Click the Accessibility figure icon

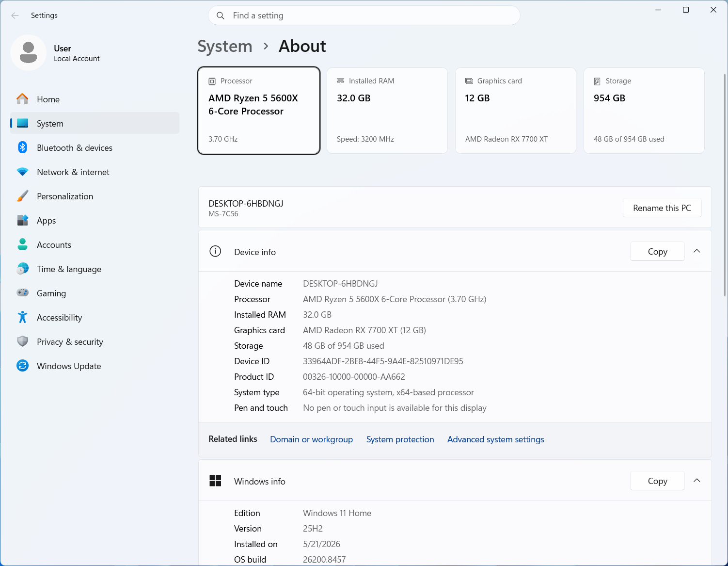[x=22, y=317]
